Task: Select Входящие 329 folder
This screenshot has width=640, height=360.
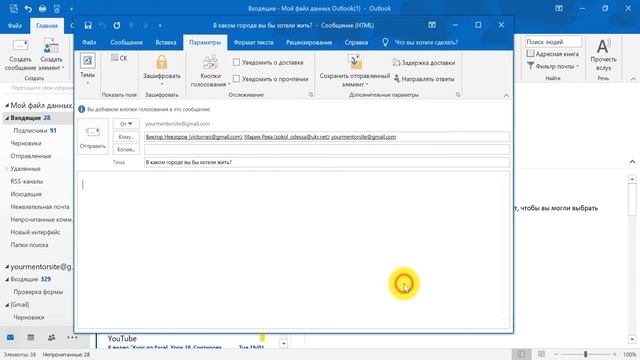Action: coord(31,280)
